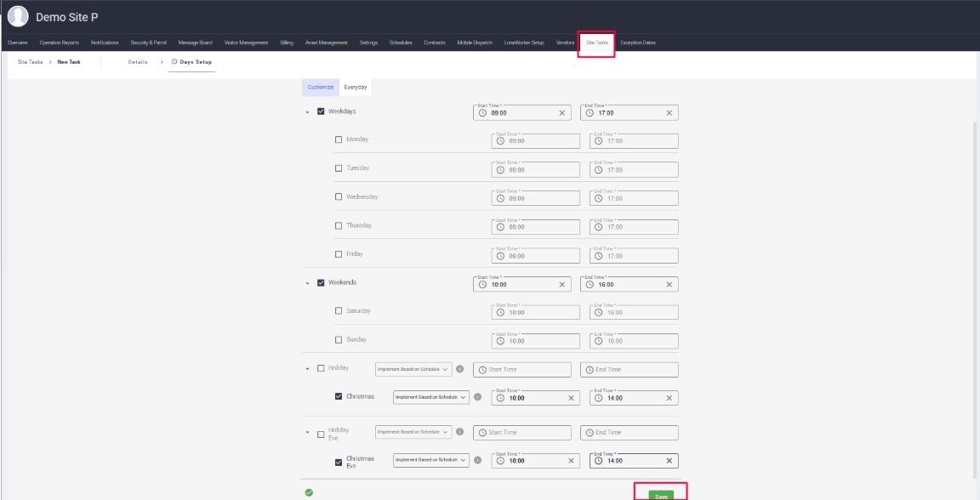
Task: Collapse the Weekdays group arrow
Action: [307, 112]
